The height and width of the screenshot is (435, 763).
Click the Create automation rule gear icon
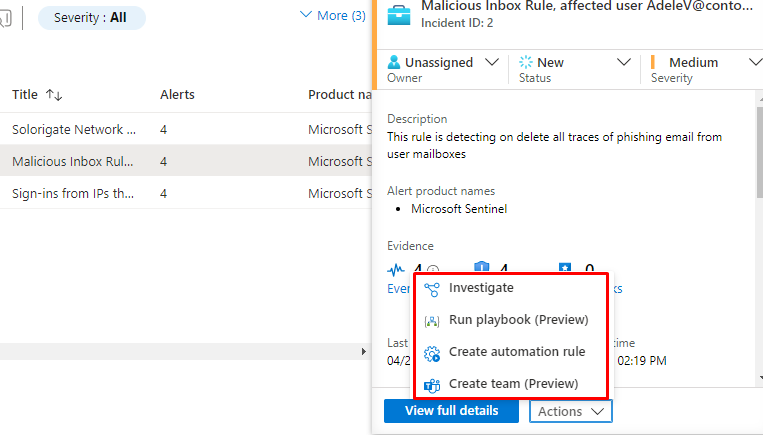click(432, 352)
